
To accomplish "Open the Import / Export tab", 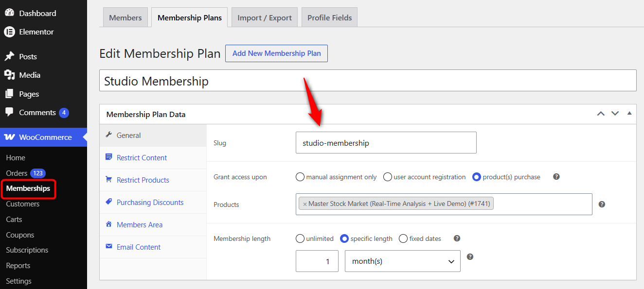I will click(x=265, y=17).
